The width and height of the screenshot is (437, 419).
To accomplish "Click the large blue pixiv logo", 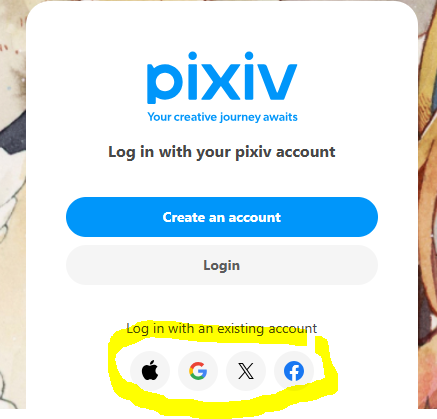I will pos(222,78).
